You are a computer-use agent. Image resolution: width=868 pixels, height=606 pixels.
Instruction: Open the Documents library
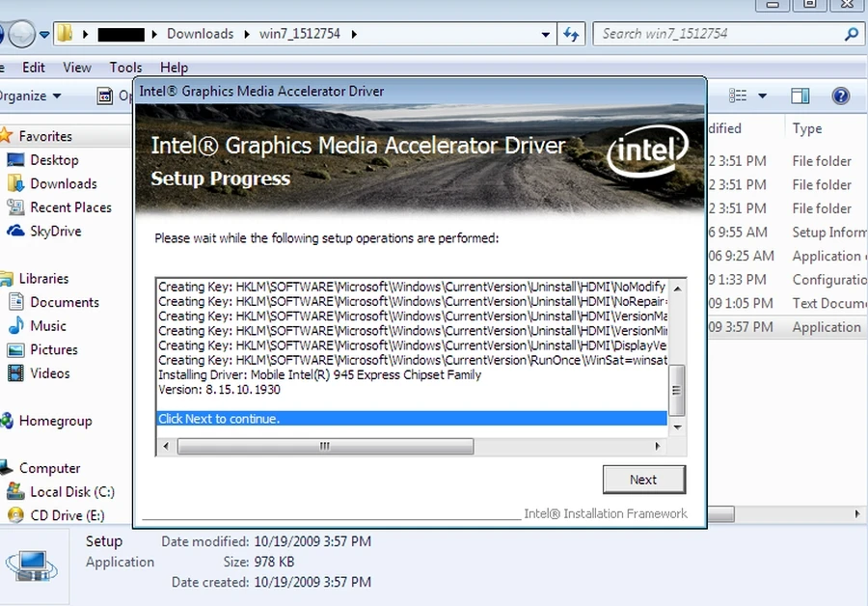coord(65,302)
